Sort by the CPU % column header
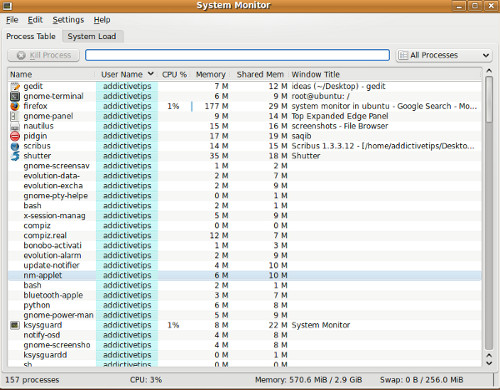This screenshot has width=500, height=390. pyautogui.click(x=174, y=74)
